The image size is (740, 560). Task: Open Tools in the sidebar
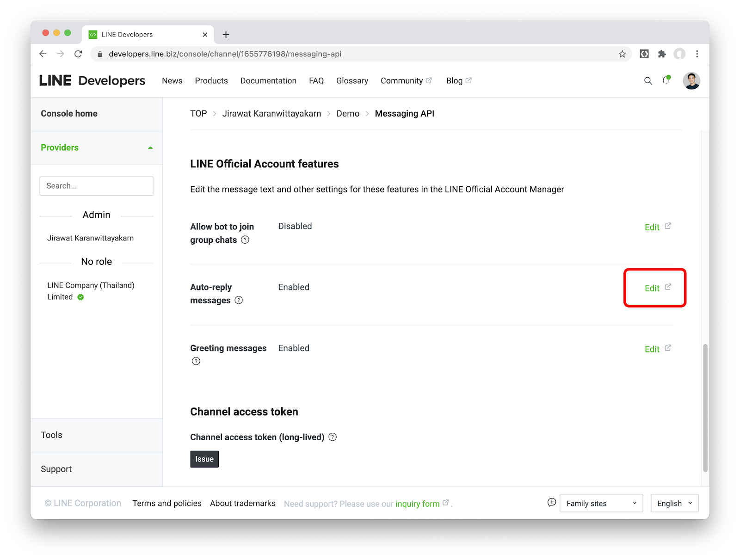[51, 435]
